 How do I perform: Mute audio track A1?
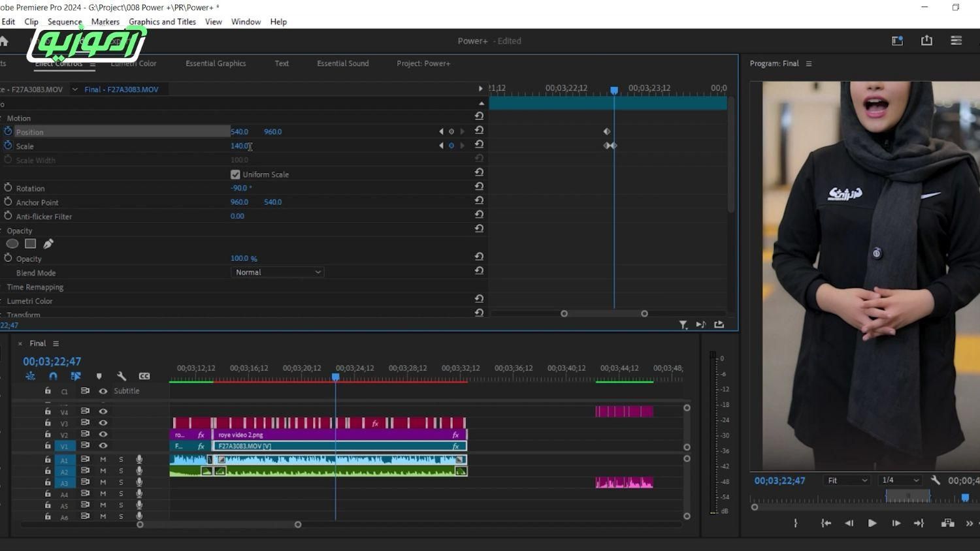(x=103, y=460)
